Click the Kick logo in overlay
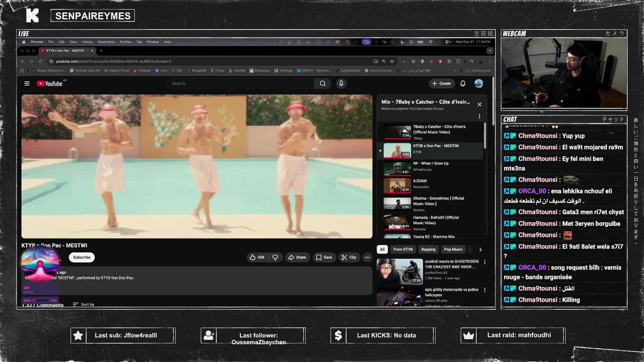Viewport: 644px width, 362px height. [x=32, y=16]
